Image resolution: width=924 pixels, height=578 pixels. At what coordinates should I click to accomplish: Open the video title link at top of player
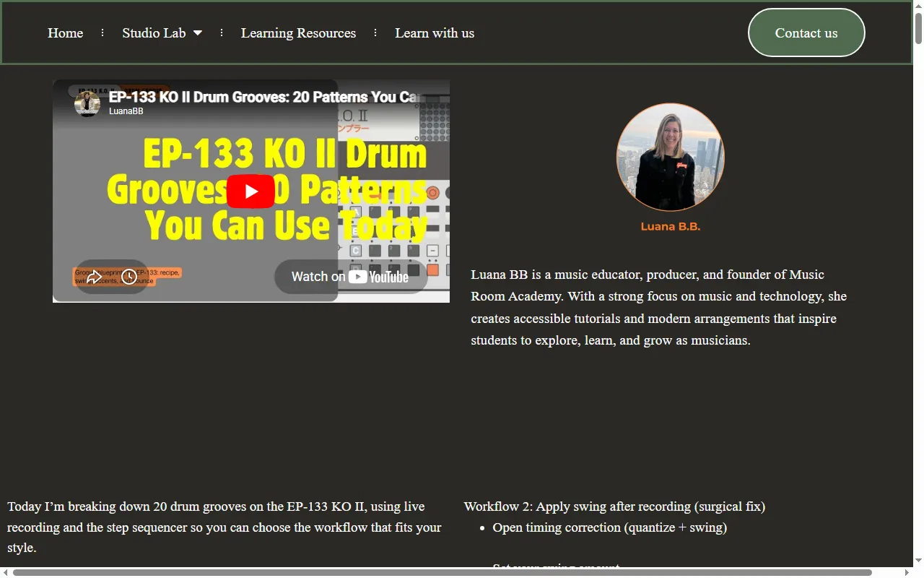click(x=264, y=97)
